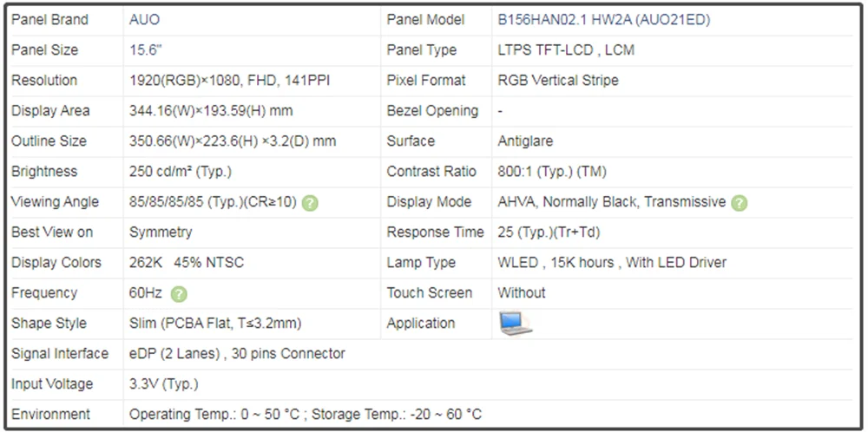This screenshot has width=868, height=432.
Task: Select the LTPS TFT-LCD panel type text
Action: [x=566, y=50]
